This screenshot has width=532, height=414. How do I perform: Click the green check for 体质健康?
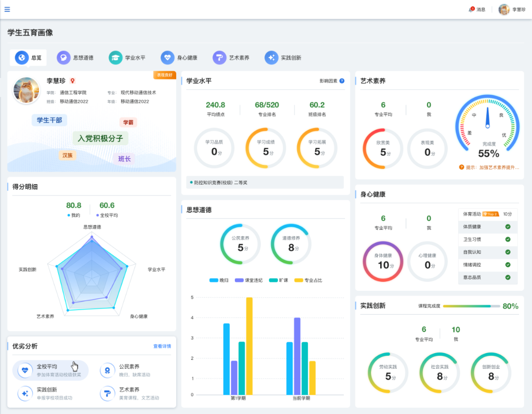[508, 227]
